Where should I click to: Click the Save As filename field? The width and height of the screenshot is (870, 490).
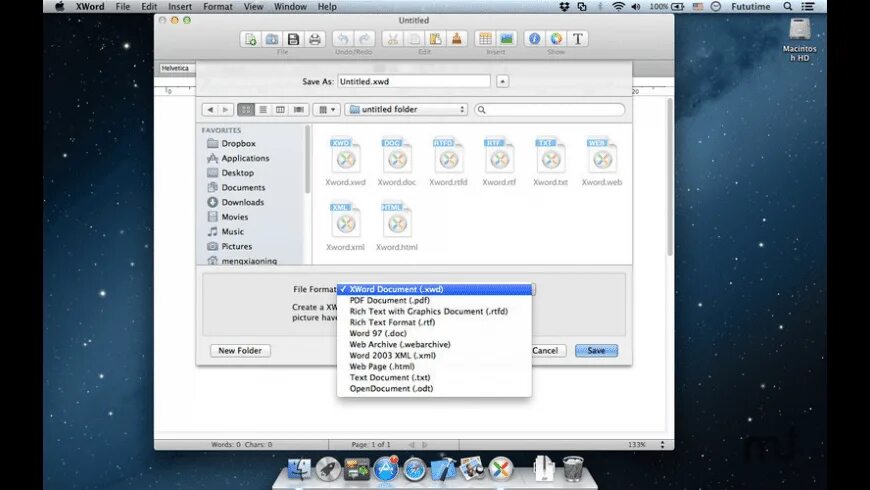[414, 82]
